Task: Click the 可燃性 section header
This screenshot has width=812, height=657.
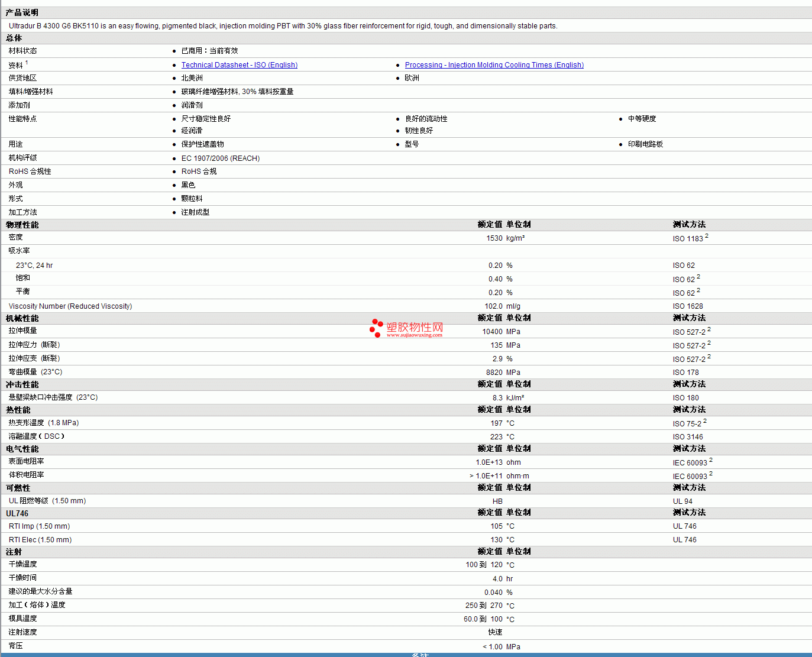Action: (x=18, y=488)
